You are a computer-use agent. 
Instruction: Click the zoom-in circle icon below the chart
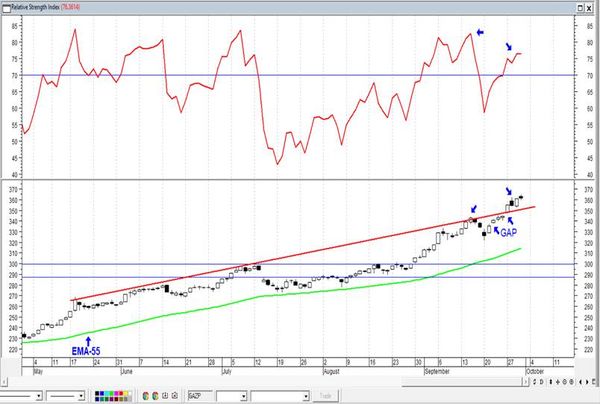[x=564, y=382]
